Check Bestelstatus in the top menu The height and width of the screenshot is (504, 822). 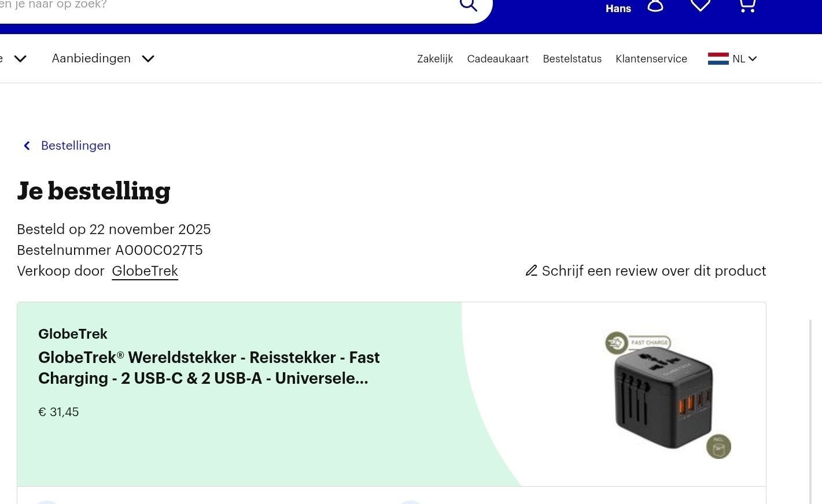pos(572,59)
